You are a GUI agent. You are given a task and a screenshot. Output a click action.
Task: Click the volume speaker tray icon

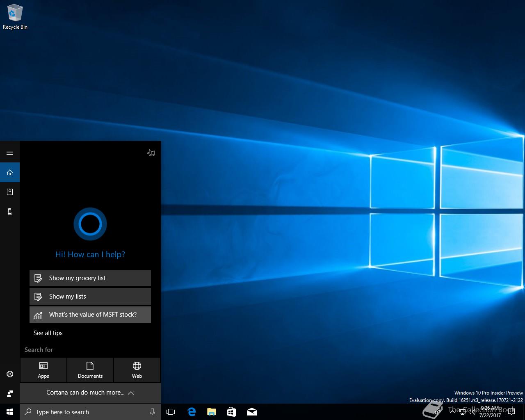coord(472,412)
